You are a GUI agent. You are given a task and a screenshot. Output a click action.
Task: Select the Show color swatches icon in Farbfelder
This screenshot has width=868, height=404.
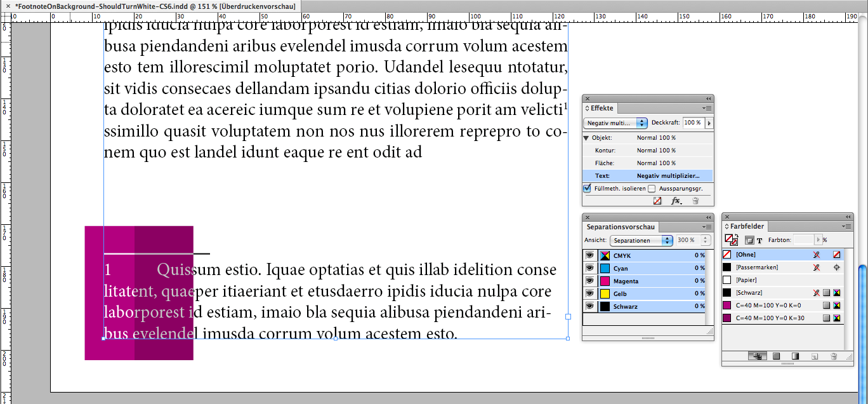coord(776,356)
